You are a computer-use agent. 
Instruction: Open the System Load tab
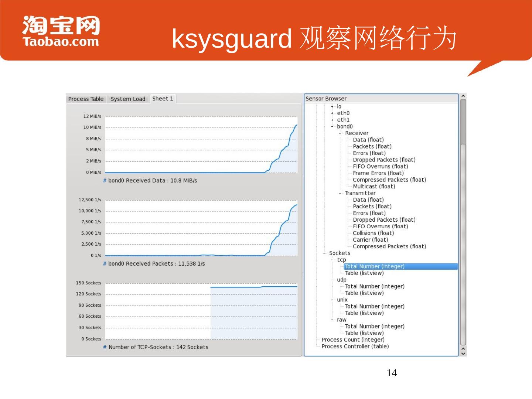(x=128, y=99)
